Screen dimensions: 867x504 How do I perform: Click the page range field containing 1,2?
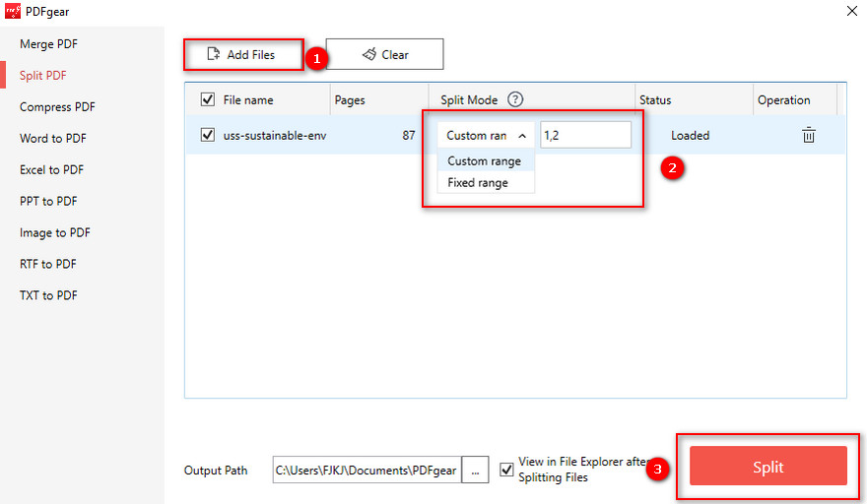pyautogui.click(x=585, y=135)
